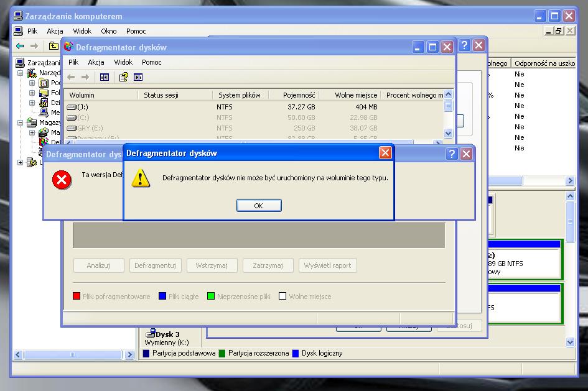Open the Plik menu in Computer Management
Viewport: 588px width, 391px height.
pyautogui.click(x=32, y=31)
